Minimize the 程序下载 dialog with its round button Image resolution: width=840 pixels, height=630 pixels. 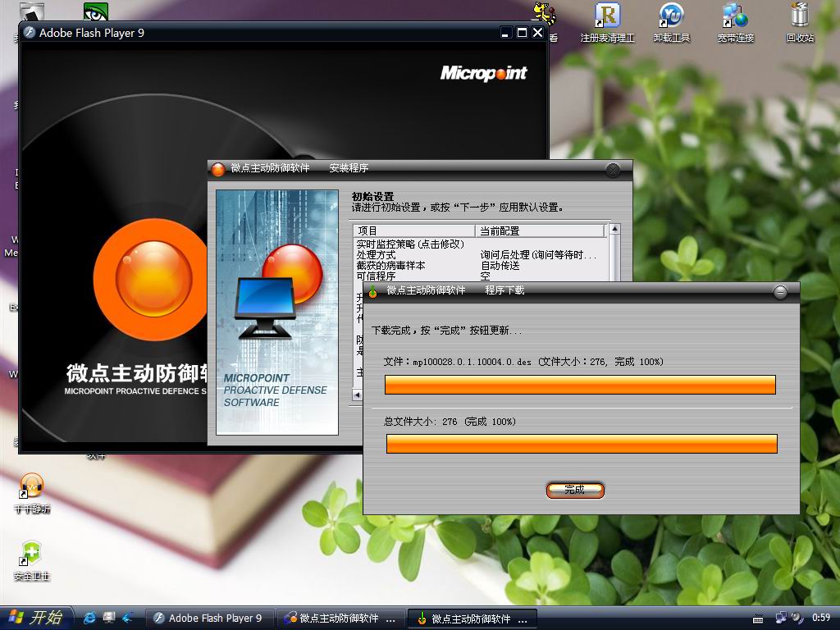click(x=780, y=292)
